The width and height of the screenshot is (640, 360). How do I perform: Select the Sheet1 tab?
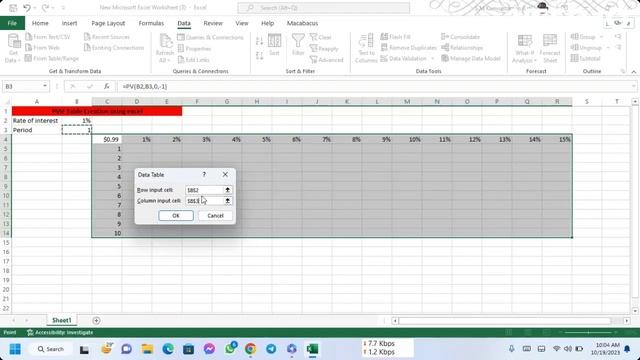pos(61,320)
